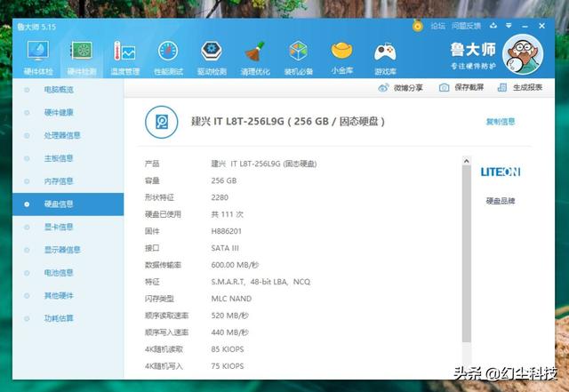The width and height of the screenshot is (569, 392).
Task: Click the value 520 MB/秒
Action: pyautogui.click(x=229, y=316)
